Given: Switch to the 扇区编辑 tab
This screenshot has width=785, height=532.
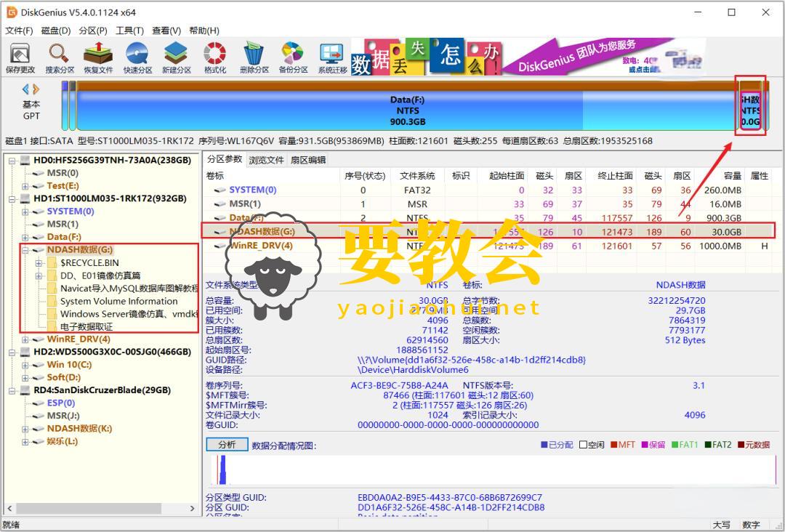Looking at the screenshot, I should click(x=308, y=160).
